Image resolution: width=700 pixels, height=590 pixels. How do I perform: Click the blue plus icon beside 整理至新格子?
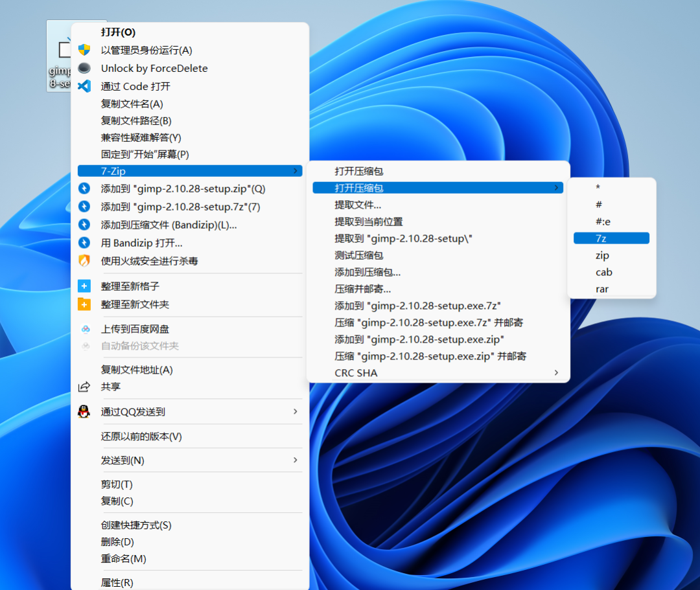click(x=84, y=286)
